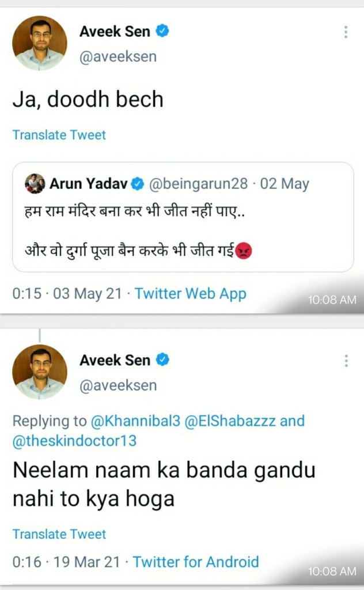Open Aveek Sen's profile photo on the reply tweet
The height and width of the screenshot is (590, 364).
(x=40, y=372)
